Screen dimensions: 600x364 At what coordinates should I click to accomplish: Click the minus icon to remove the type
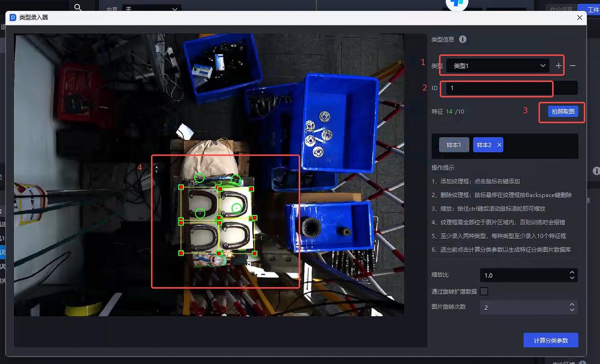coord(573,66)
